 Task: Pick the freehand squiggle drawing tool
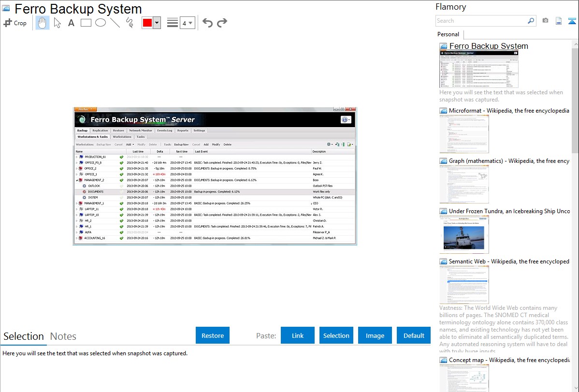tap(130, 23)
